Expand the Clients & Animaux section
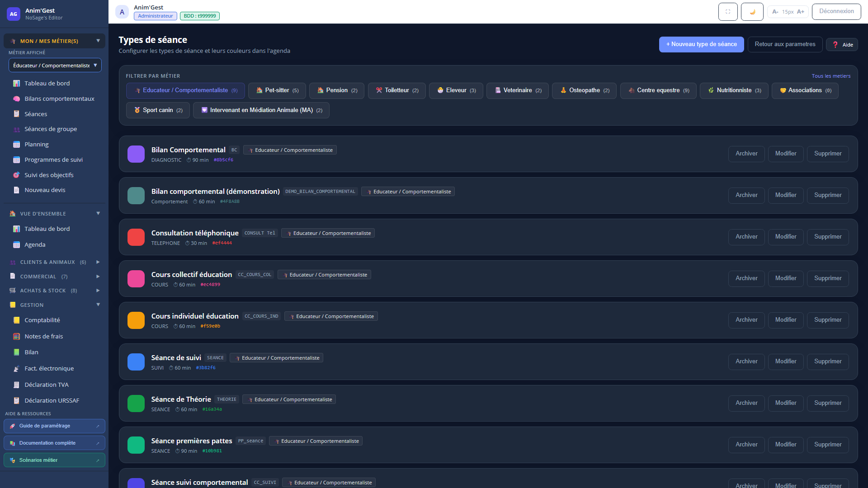The image size is (868, 488). [x=54, y=262]
